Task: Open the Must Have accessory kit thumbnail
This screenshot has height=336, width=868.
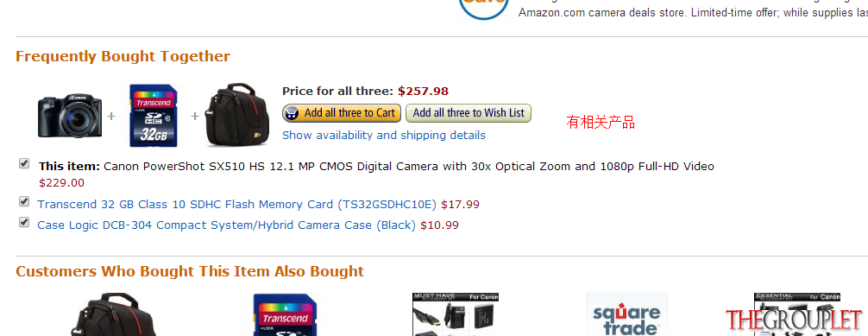Action: (x=456, y=314)
